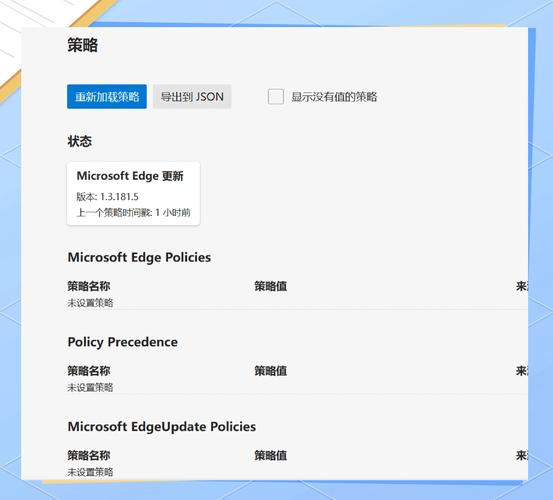The height and width of the screenshot is (500, 553).
Task: Click the 重新加载策略 button
Action: [x=107, y=97]
